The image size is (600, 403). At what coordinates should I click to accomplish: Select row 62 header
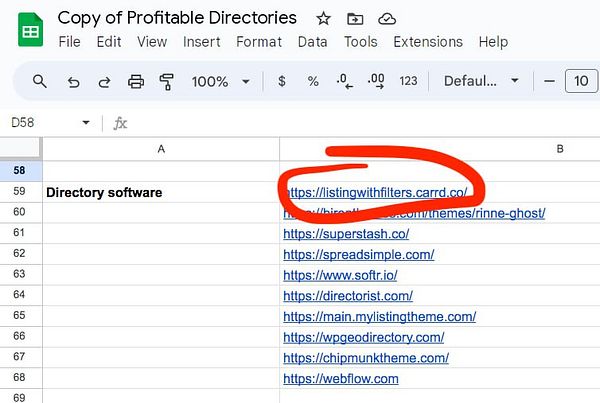pyautogui.click(x=21, y=253)
